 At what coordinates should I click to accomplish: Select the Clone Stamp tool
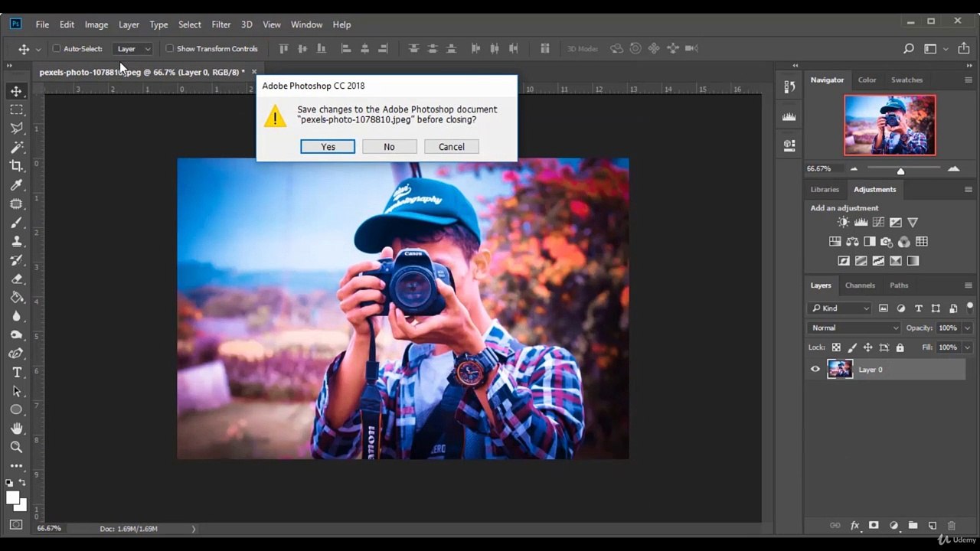pyautogui.click(x=17, y=241)
